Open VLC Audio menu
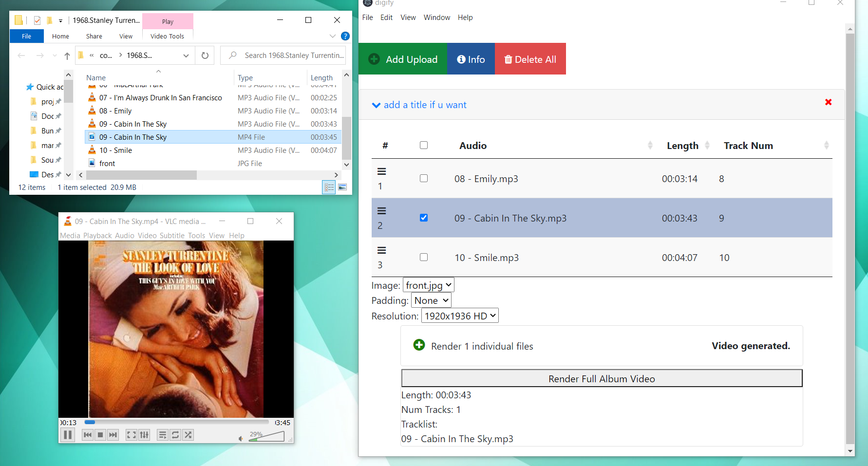Viewport: 868px width, 466px height. 125,235
